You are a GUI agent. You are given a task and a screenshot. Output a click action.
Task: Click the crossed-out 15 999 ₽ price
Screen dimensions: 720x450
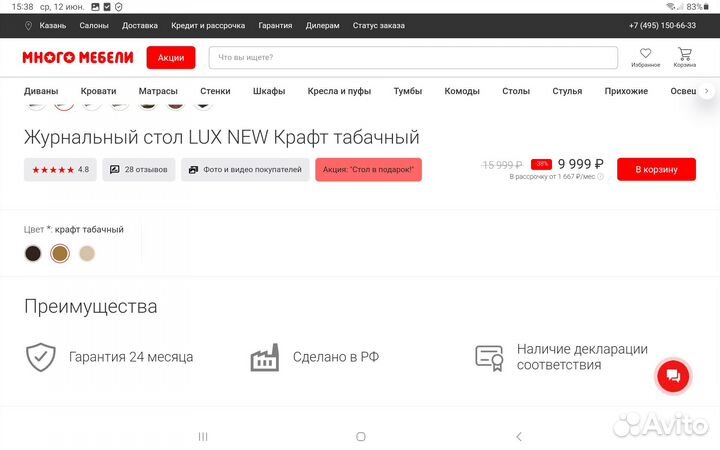tap(501, 165)
